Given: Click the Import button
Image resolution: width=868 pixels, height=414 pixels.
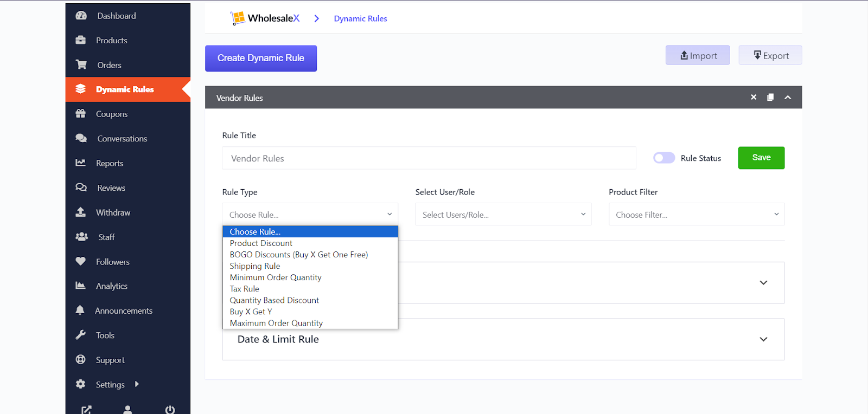Looking at the screenshot, I should point(698,55).
